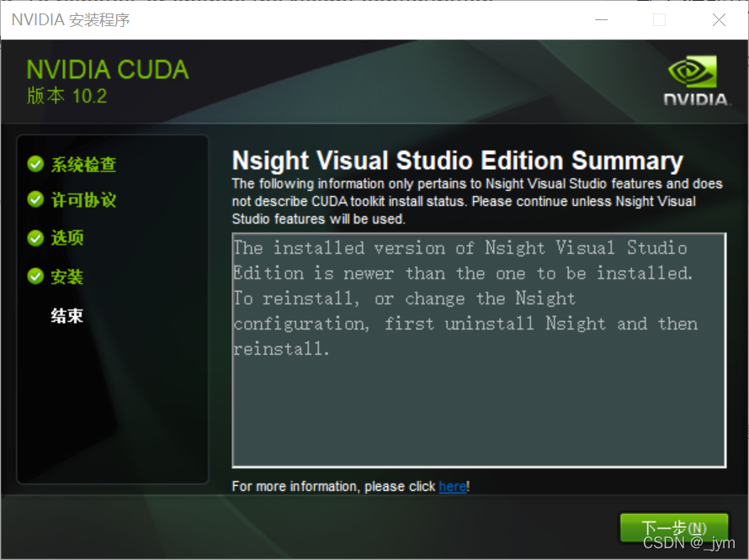This screenshot has width=749, height=560.
Task: Click the green check icon beside 选项
Action: pos(36,238)
